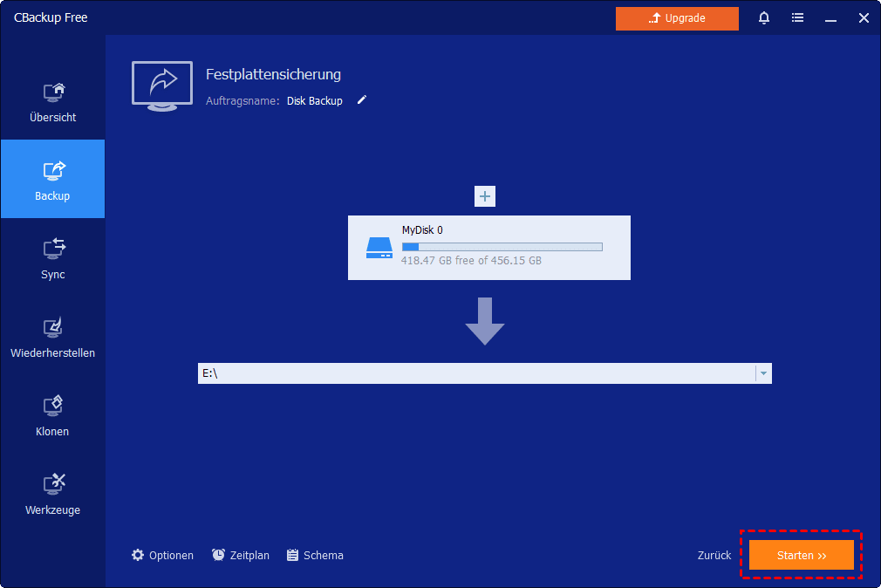Click the E:\ destination path field
This screenshot has height=588, width=881.
tap(475, 373)
